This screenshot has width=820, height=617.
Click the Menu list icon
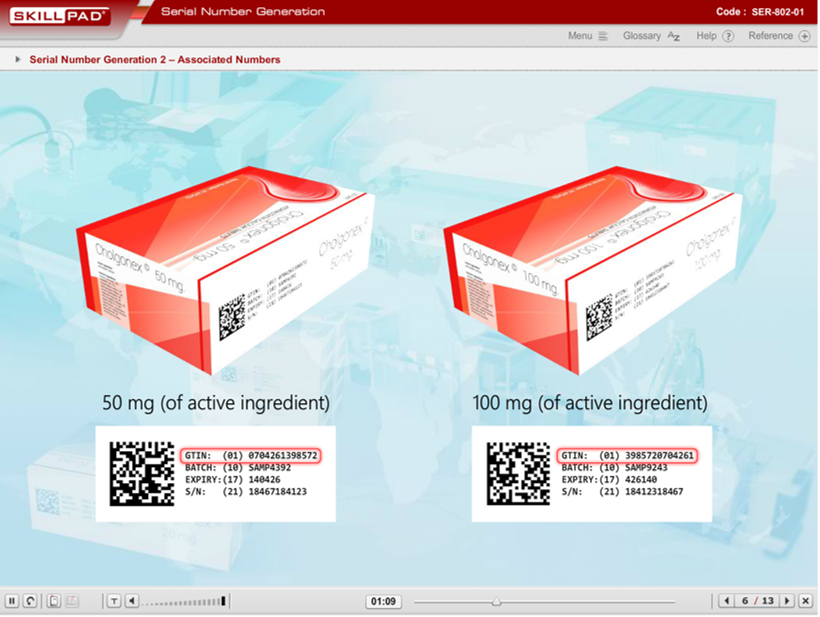[603, 36]
